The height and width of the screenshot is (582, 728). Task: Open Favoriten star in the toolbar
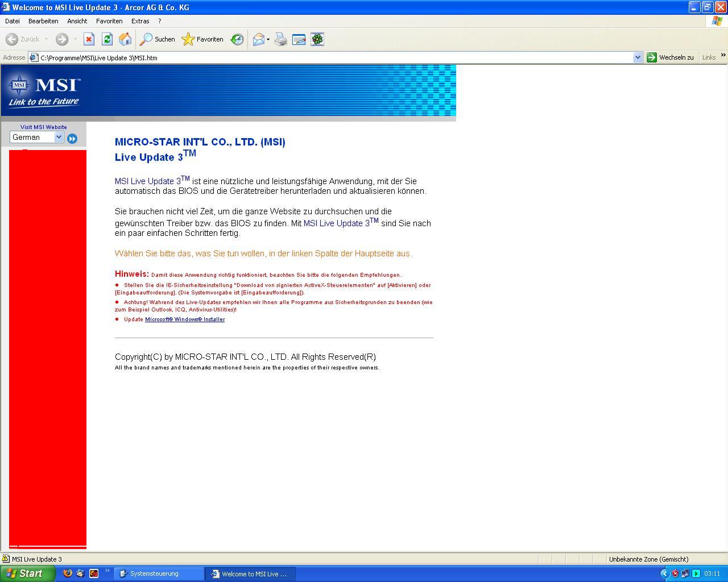coord(202,39)
